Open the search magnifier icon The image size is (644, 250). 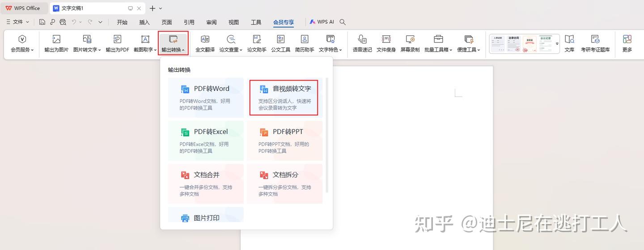point(343,22)
